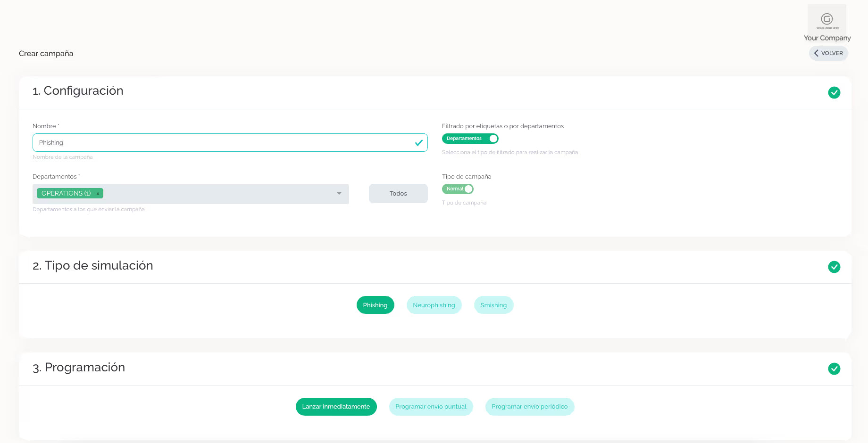
Task: Click the green checkmark beside Configuración
Action: [834, 92]
